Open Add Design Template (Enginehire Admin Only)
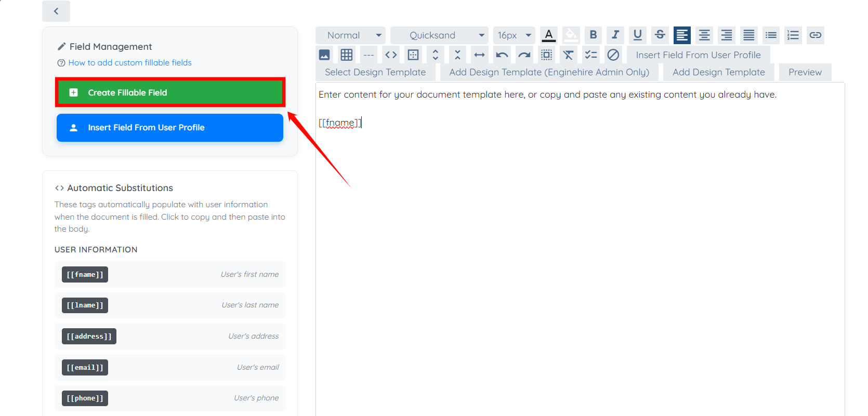868x416 pixels. pyautogui.click(x=549, y=72)
